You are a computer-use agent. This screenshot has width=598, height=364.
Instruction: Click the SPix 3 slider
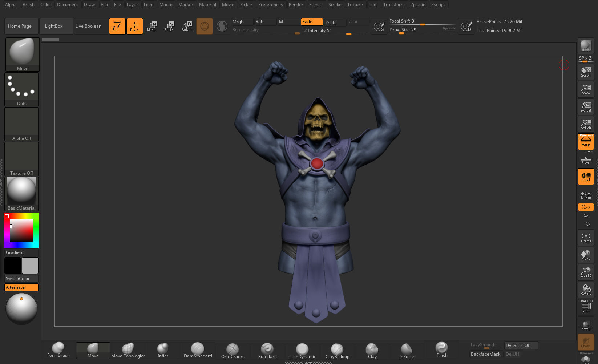tap(586, 59)
